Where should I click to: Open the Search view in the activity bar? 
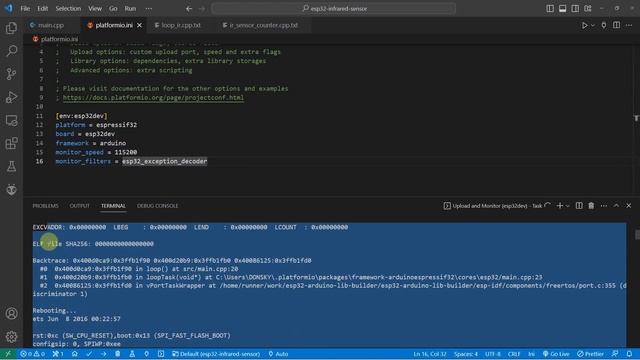[x=11, y=51]
